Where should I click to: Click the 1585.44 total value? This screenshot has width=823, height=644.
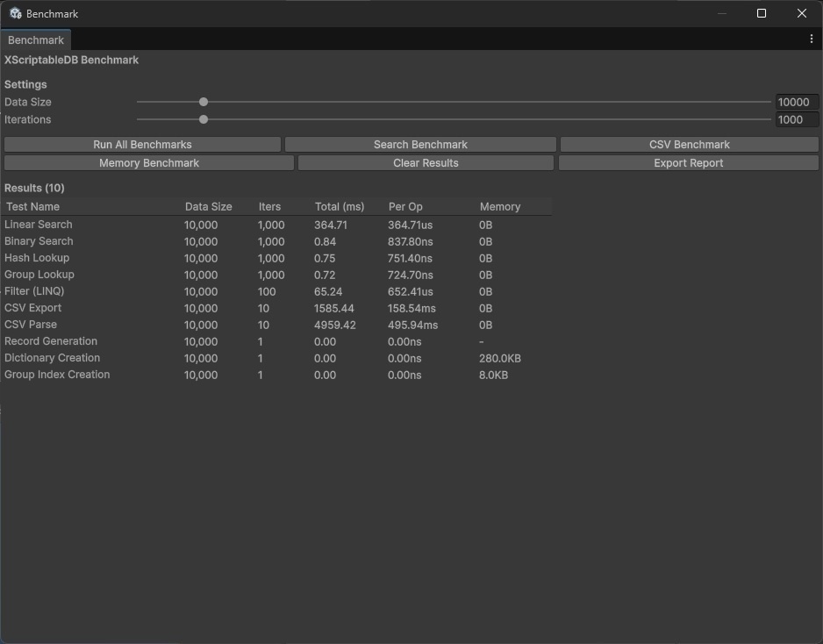click(x=333, y=309)
